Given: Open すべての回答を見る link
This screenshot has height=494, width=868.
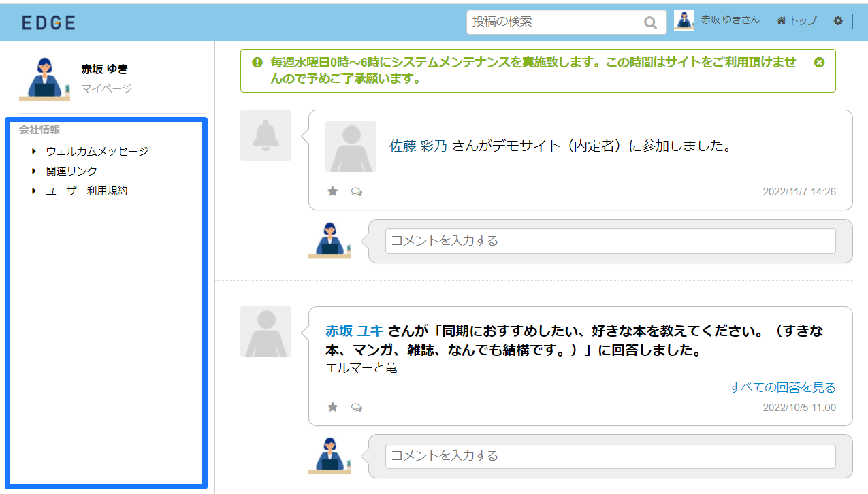Looking at the screenshot, I should [x=783, y=387].
